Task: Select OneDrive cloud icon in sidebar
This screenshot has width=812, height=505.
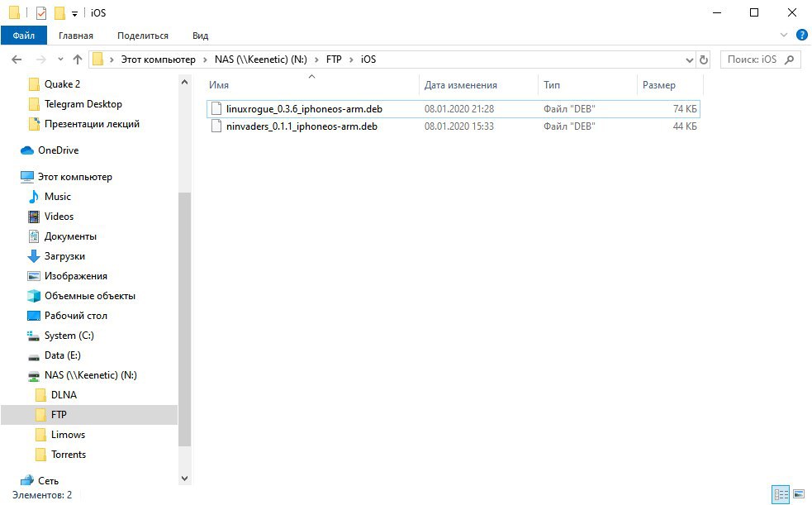Action: (27, 150)
